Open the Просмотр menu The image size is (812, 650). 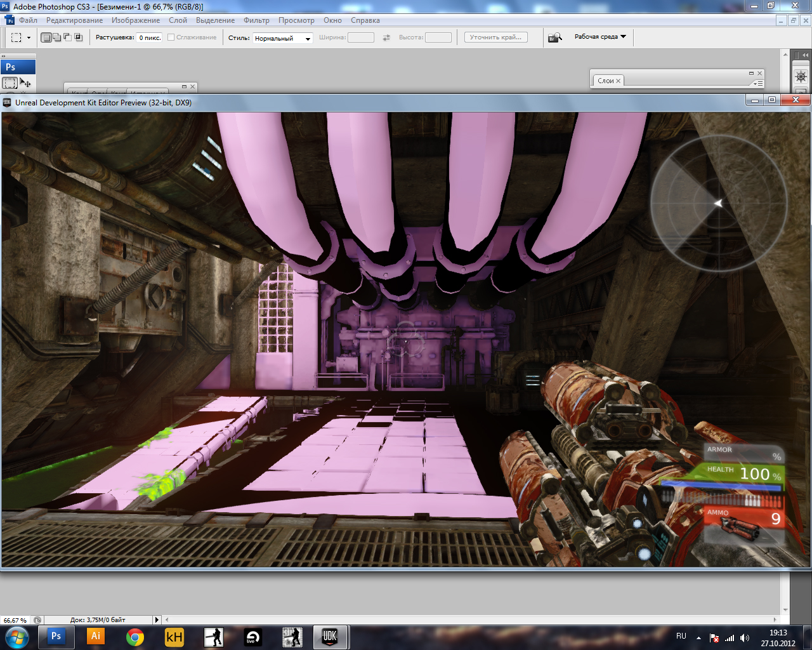296,20
